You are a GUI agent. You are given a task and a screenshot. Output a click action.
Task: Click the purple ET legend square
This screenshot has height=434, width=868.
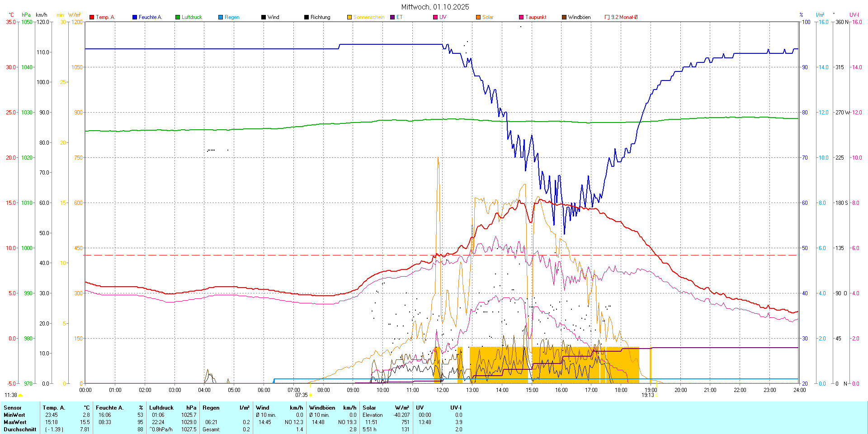point(392,17)
